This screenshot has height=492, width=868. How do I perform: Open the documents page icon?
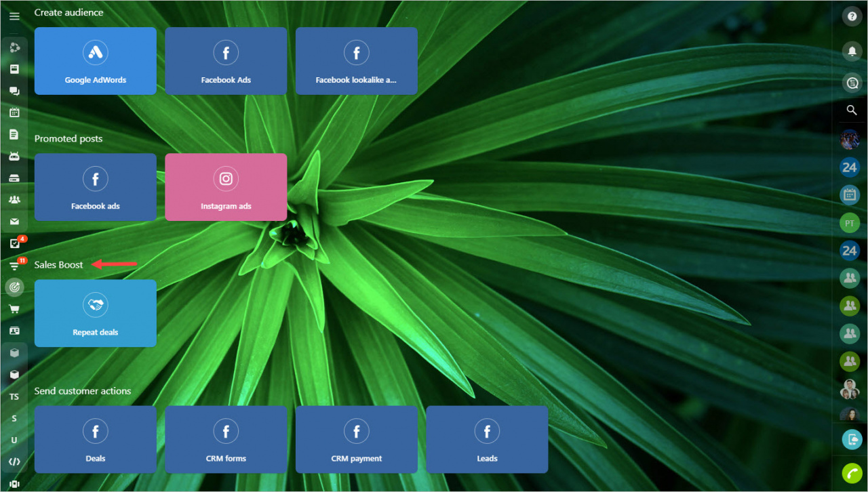[x=14, y=134]
